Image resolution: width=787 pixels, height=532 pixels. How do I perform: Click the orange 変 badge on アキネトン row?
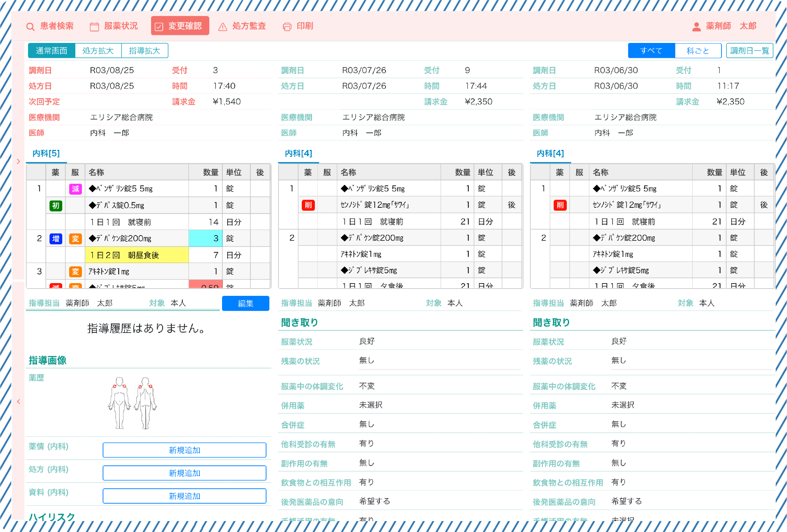point(75,272)
